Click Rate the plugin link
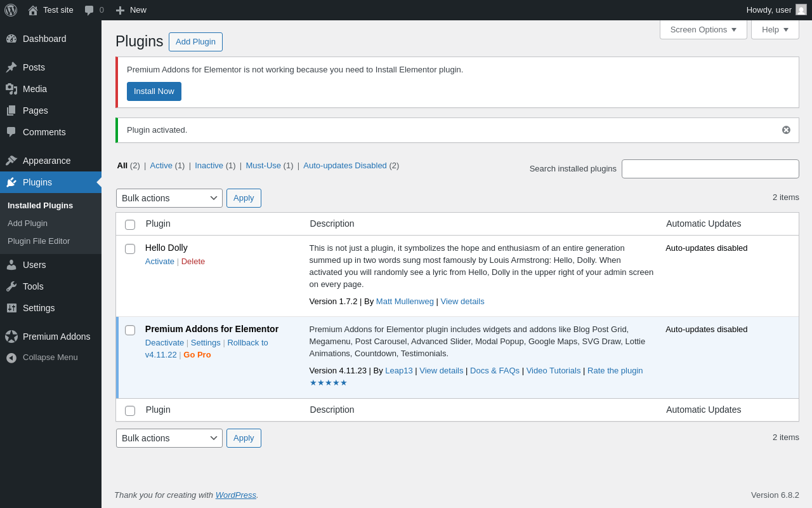The width and height of the screenshot is (812, 508). tap(615, 371)
